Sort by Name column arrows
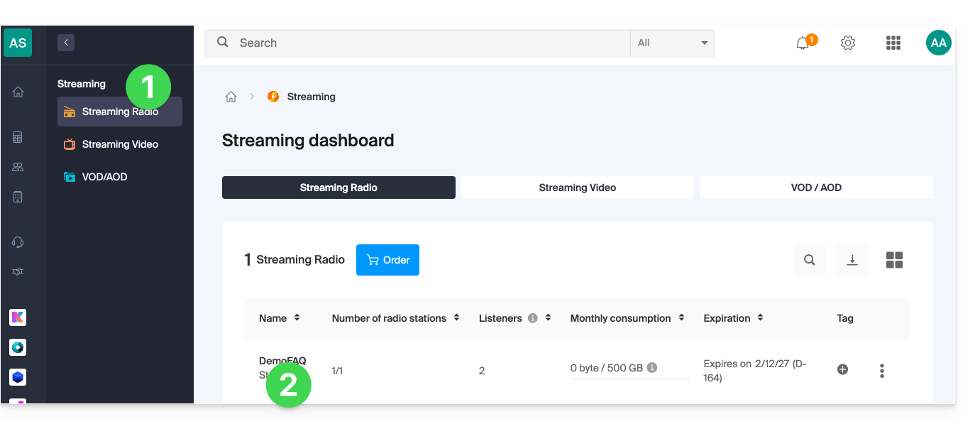The width and height of the screenshot is (980, 429). (x=297, y=318)
